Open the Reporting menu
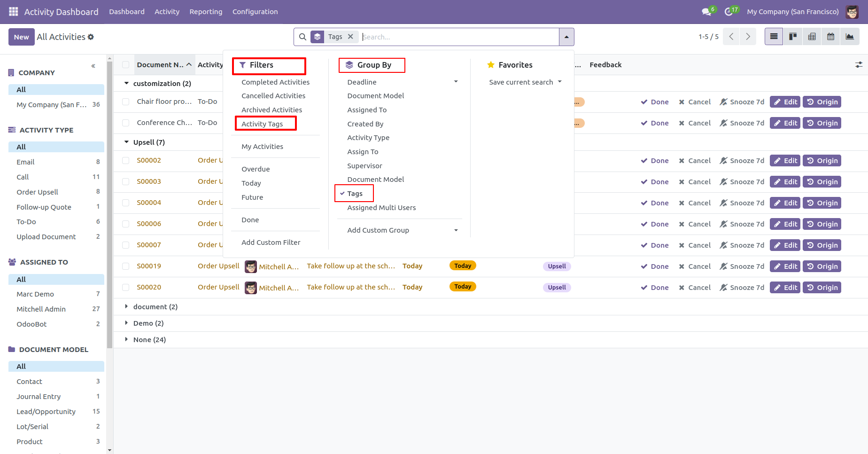 pos(206,12)
